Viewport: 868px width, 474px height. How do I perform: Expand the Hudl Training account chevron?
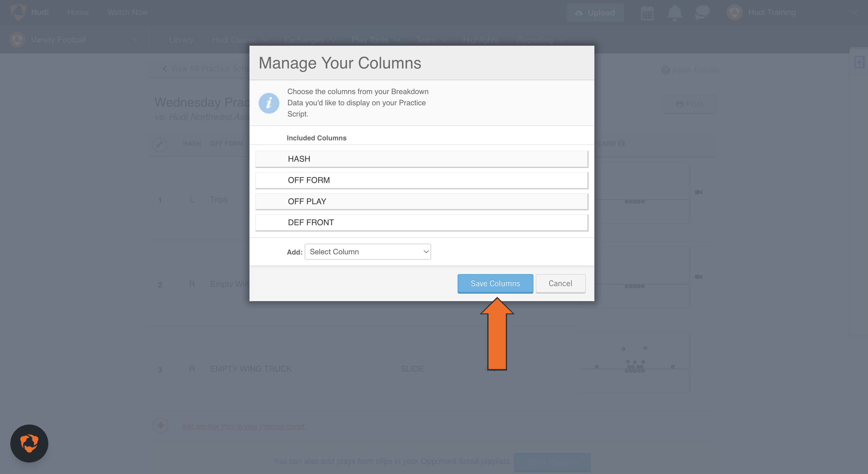854,12
